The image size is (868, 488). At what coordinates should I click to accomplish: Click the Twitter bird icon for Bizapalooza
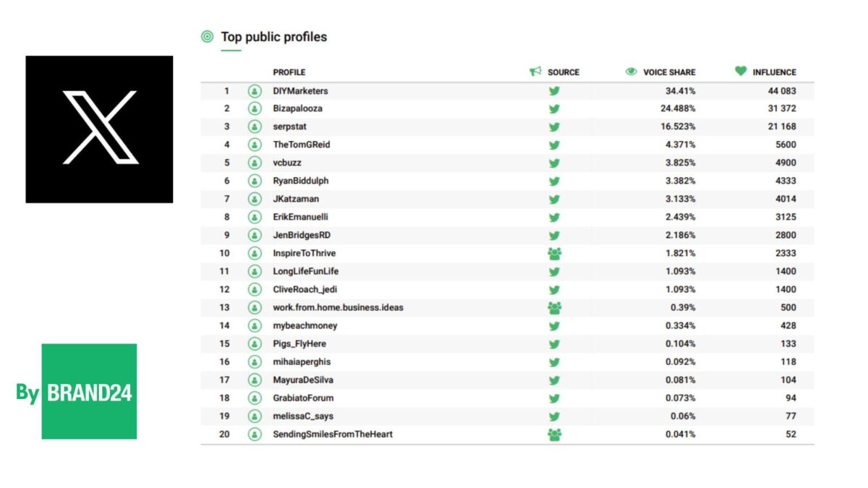tap(555, 108)
